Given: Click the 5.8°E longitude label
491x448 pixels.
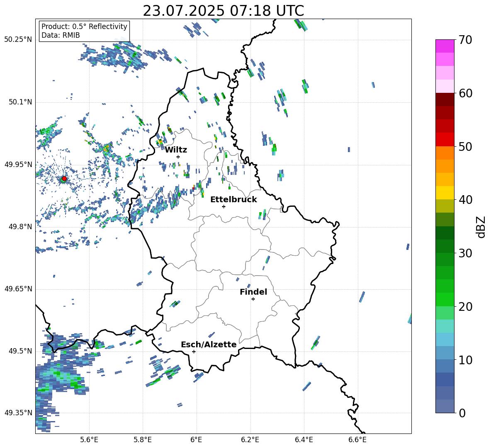Looking at the screenshot, I should 143,440.
